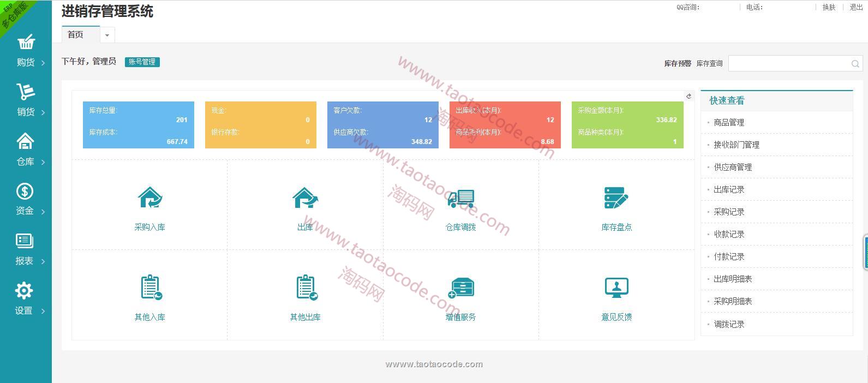Click the 意见反馈 feedback monitor icon
Viewport: 868px width, 383px height.
tap(616, 288)
